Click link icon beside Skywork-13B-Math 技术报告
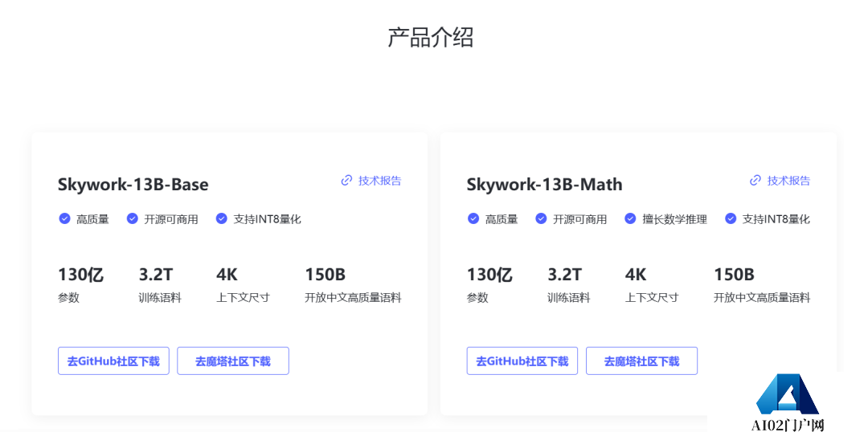 [755, 181]
